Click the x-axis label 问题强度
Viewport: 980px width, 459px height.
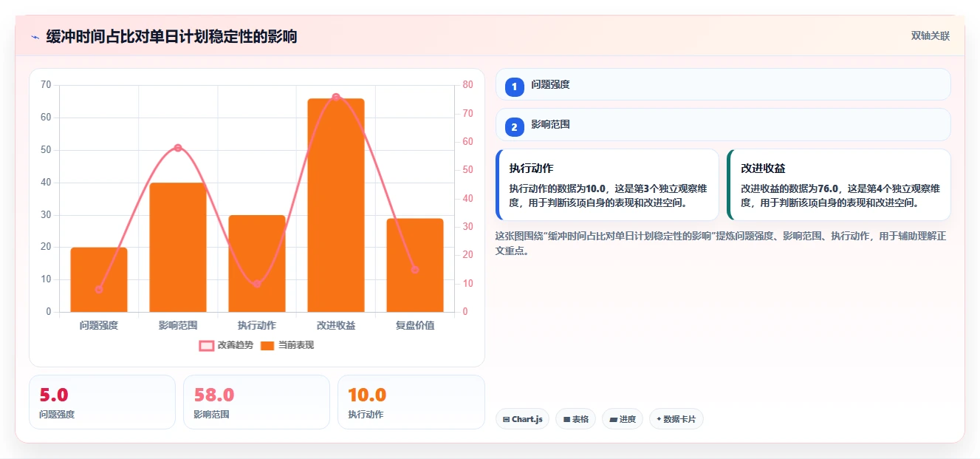coord(99,325)
